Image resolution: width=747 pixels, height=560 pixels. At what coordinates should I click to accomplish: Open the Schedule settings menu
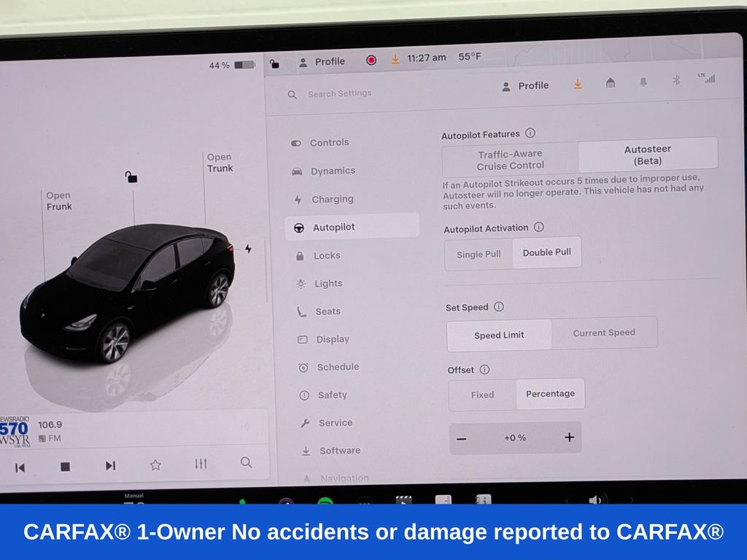[337, 367]
